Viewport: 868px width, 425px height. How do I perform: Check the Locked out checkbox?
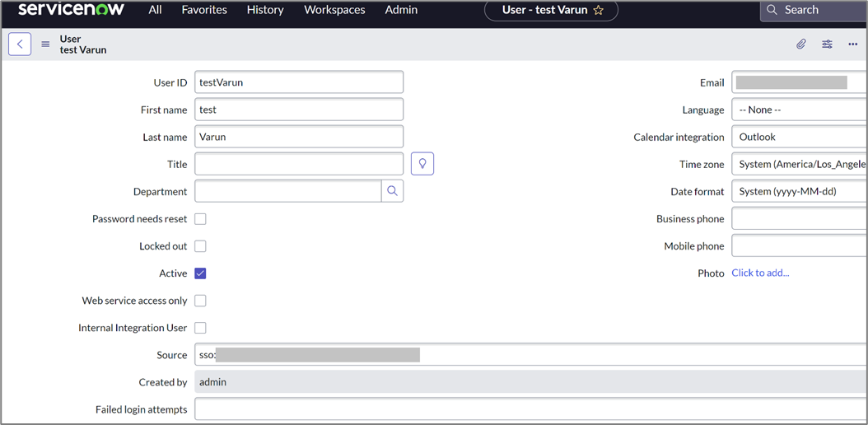[x=200, y=246]
